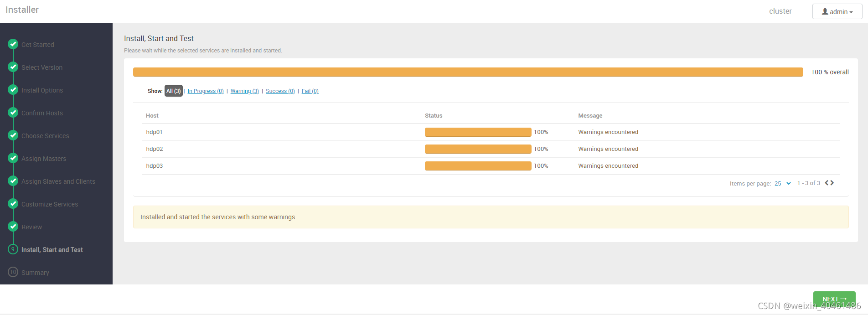This screenshot has height=315, width=868.
Task: Click the hdp01 100% status value
Action: click(541, 132)
